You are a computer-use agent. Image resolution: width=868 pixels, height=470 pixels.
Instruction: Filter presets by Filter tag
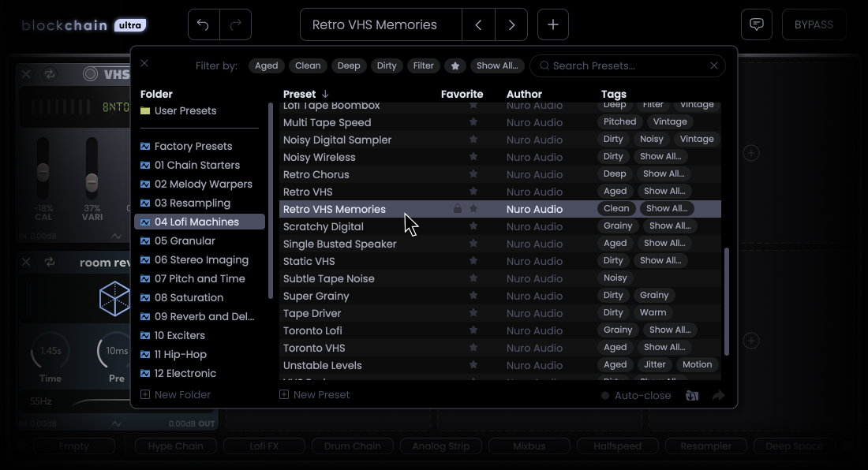point(424,65)
